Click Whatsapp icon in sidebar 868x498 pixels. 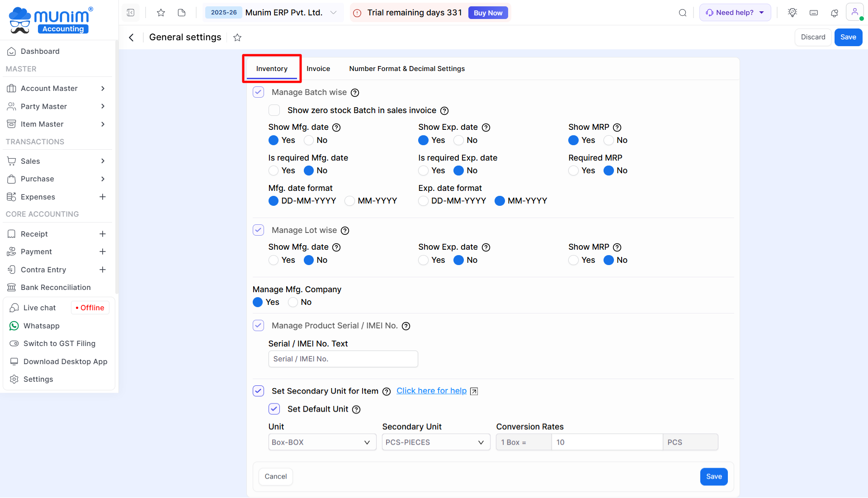pos(14,326)
